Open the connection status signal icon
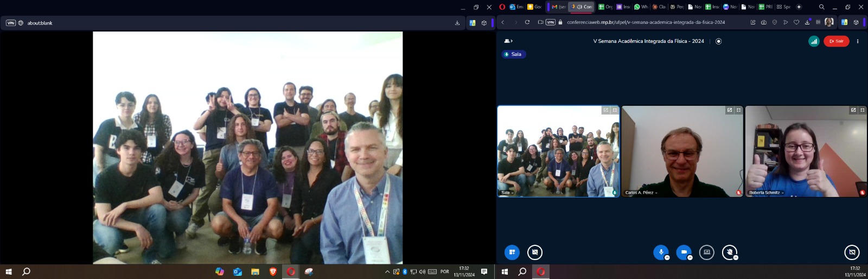 click(x=814, y=41)
